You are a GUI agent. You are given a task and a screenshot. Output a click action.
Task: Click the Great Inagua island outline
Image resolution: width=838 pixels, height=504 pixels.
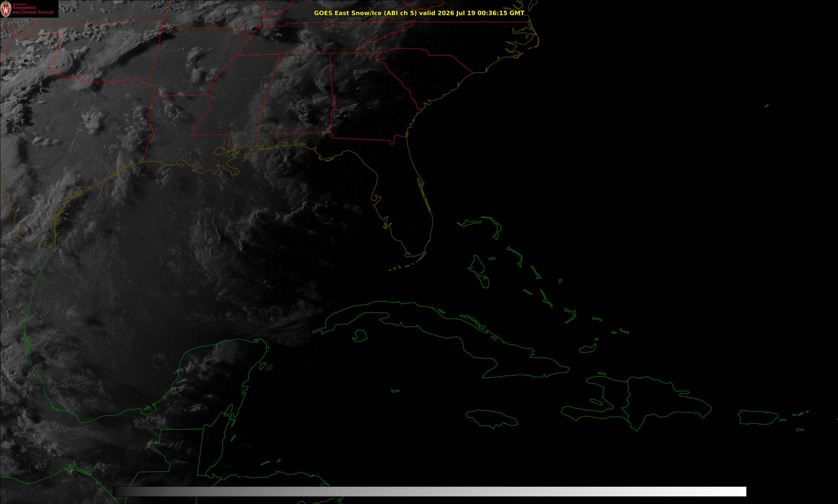pos(588,349)
